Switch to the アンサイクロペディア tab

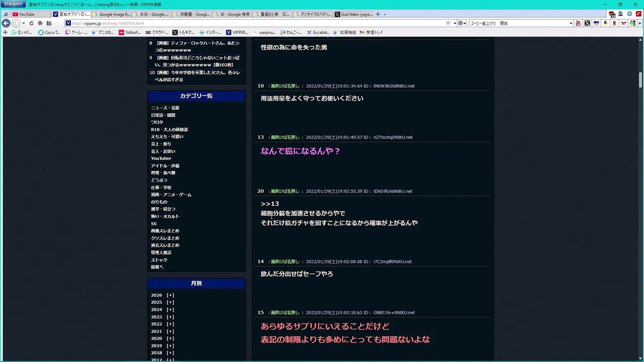click(313, 14)
